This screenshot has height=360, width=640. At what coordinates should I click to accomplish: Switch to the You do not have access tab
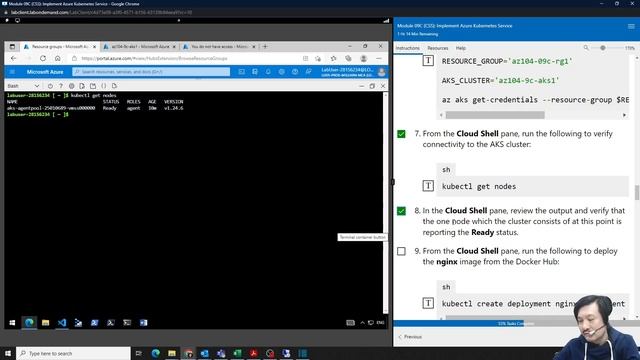(219, 47)
